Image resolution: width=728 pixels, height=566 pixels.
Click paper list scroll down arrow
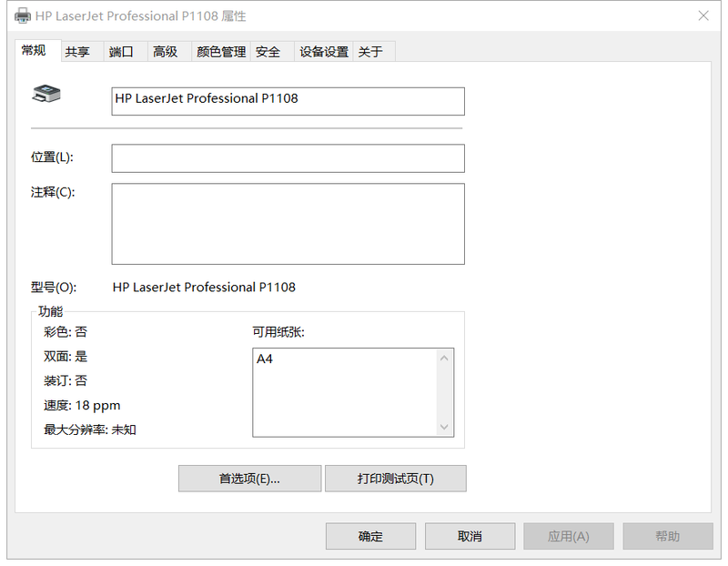(445, 427)
